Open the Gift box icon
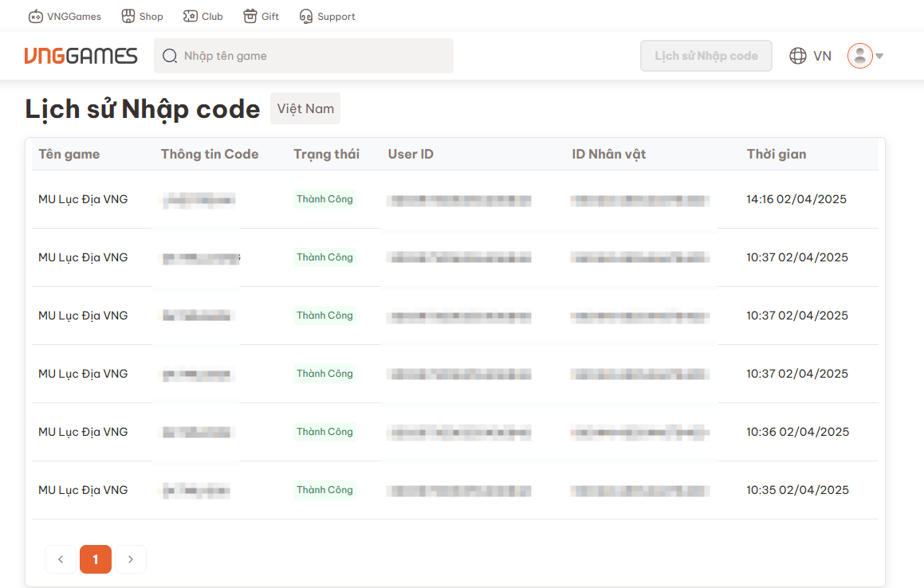Image resolution: width=924 pixels, height=588 pixels. 250,16
